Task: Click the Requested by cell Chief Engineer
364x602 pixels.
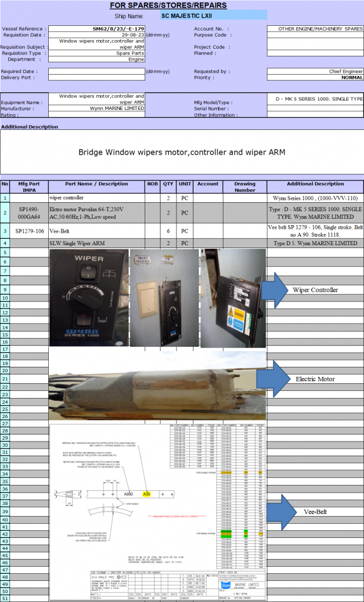Action: 315,71
